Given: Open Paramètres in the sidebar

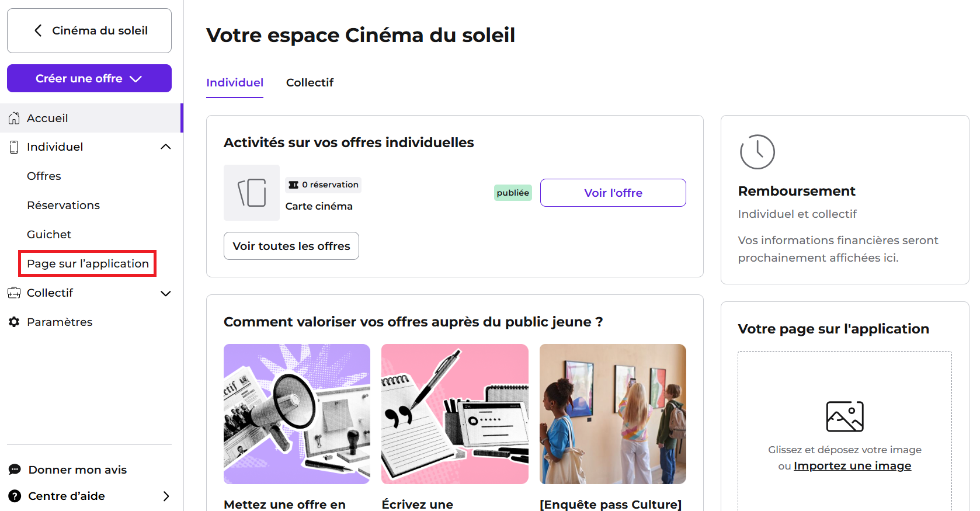Looking at the screenshot, I should coord(60,322).
